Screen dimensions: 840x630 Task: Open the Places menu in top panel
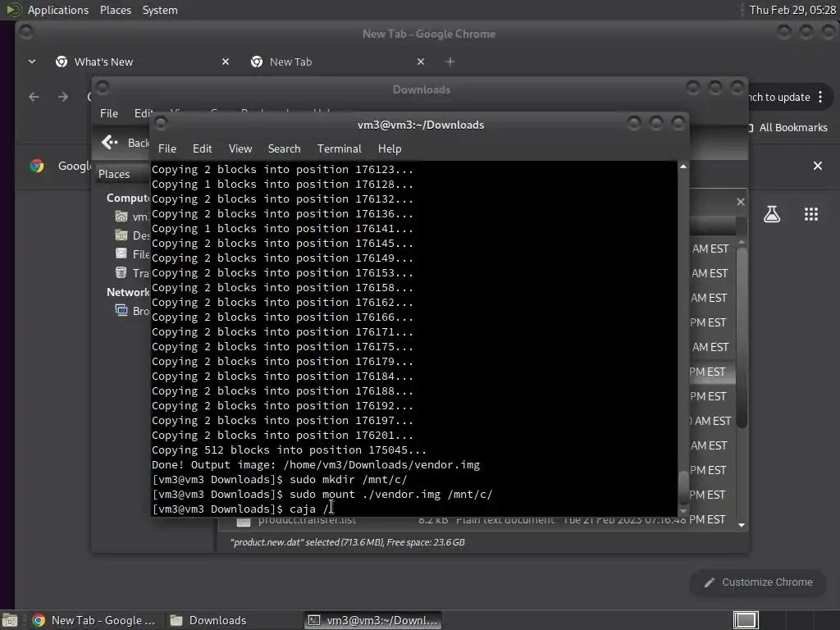click(115, 10)
